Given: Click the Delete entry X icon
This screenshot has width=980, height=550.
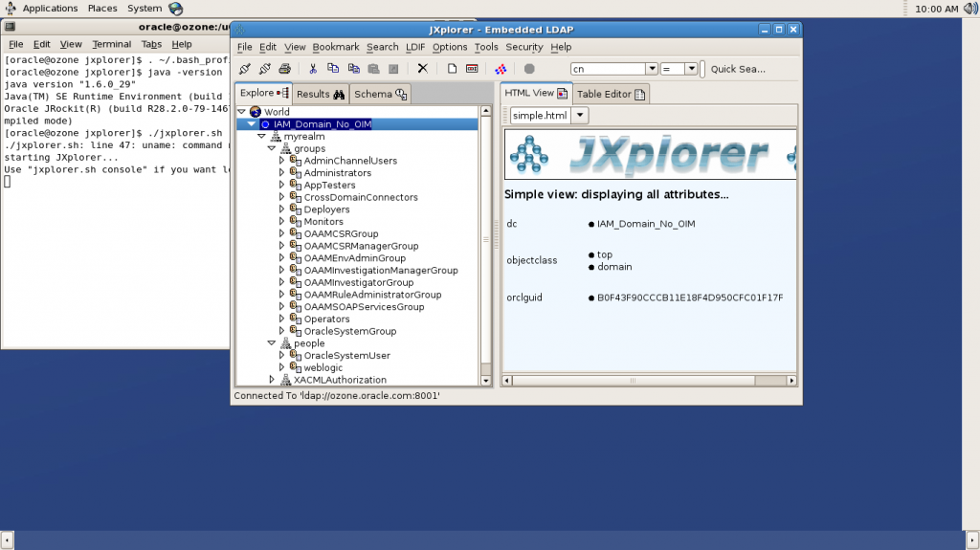Looking at the screenshot, I should (x=422, y=69).
